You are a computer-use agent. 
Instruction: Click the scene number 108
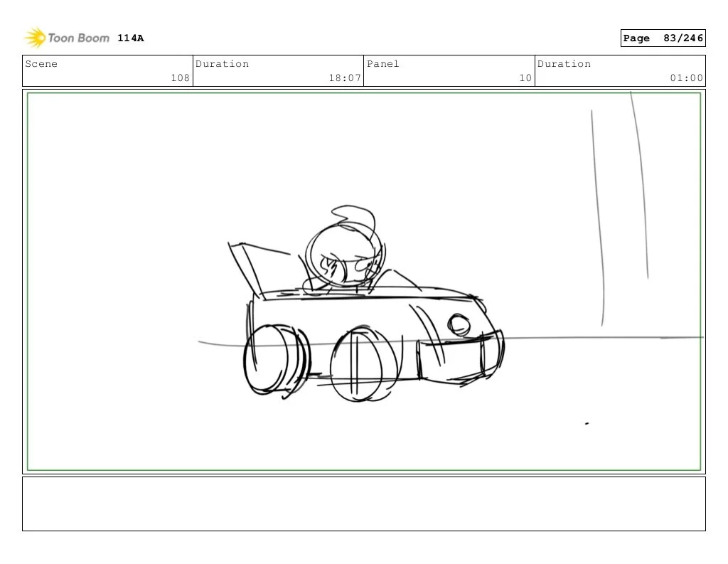pos(180,78)
